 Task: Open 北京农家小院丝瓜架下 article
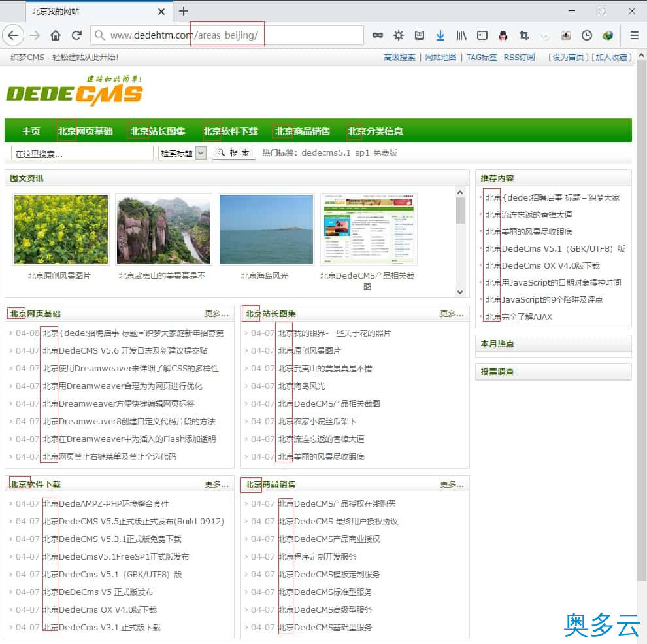[317, 422]
